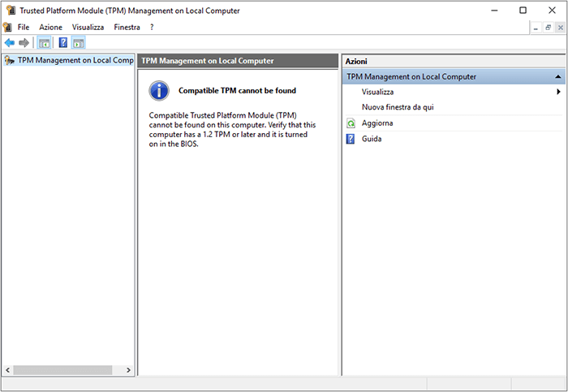This screenshot has width=568, height=392.
Task: Click the left pane horizontal scrollbar right arrow
Action: click(x=128, y=370)
